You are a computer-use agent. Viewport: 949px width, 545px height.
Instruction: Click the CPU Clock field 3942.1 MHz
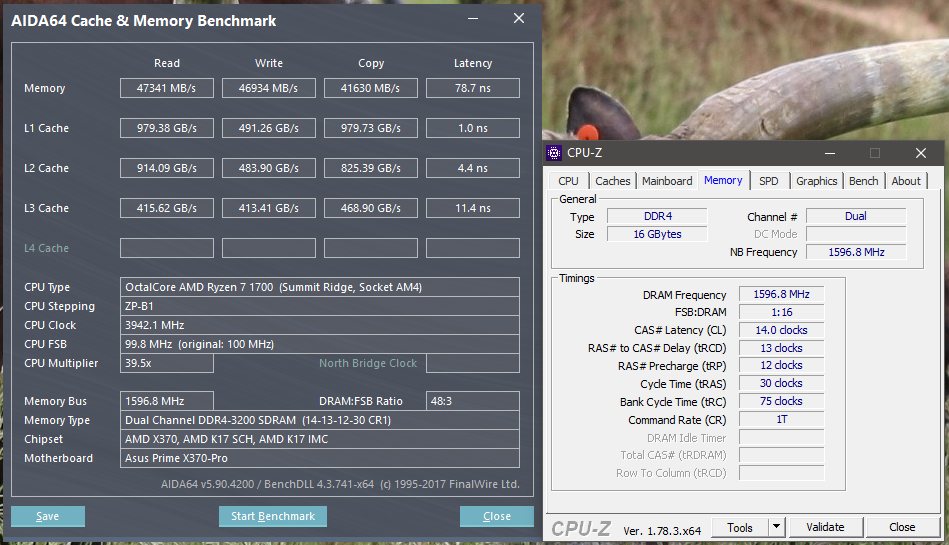point(320,325)
